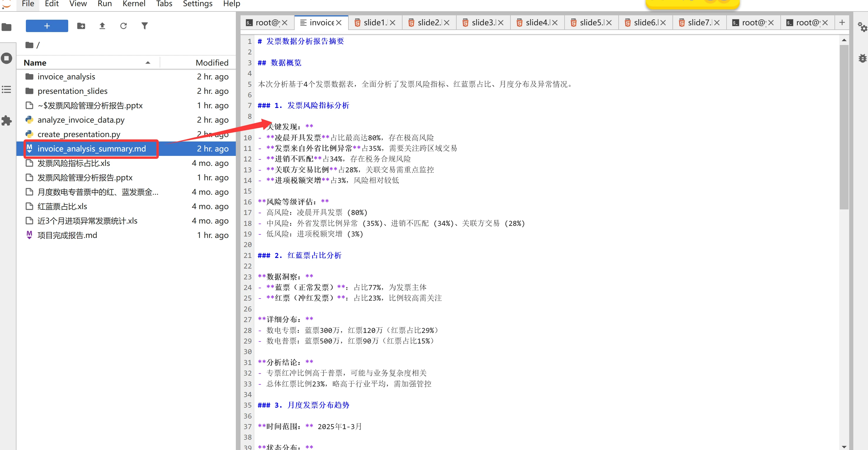The width and height of the screenshot is (868, 450).
Task: Open the invoice_analysis folder
Action: pos(66,77)
